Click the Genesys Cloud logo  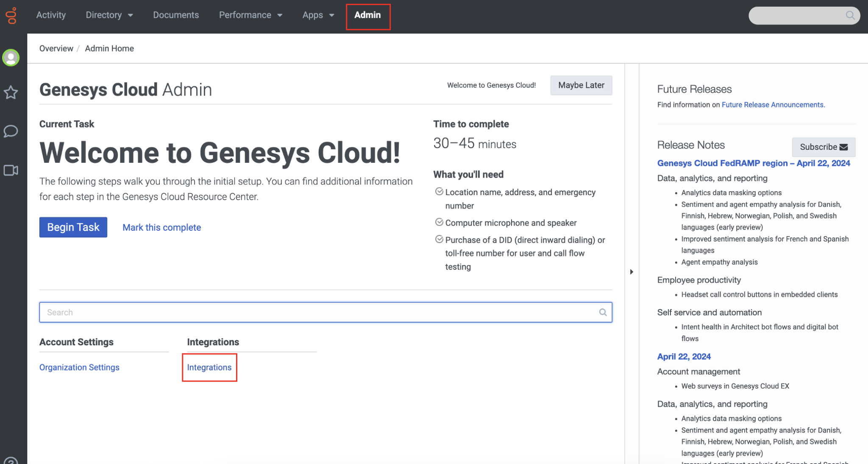tap(11, 16)
